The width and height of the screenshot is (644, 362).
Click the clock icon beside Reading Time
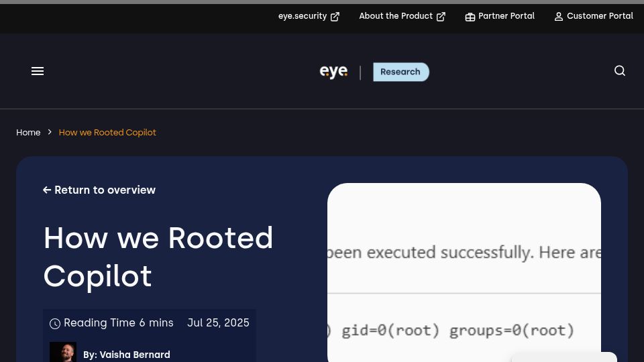[x=55, y=324]
